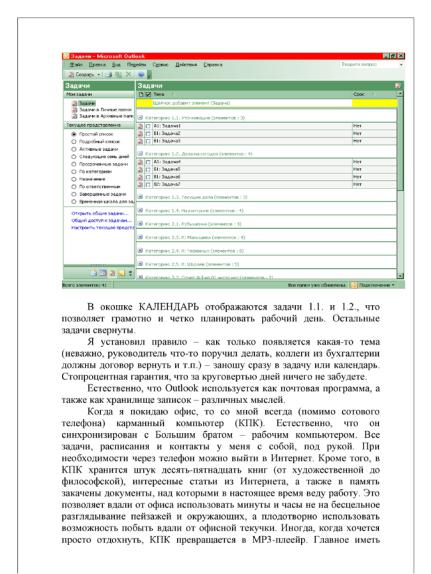Mark Задача5 complete via its checkbox
The width and height of the screenshot is (431, 574).
pos(148,169)
